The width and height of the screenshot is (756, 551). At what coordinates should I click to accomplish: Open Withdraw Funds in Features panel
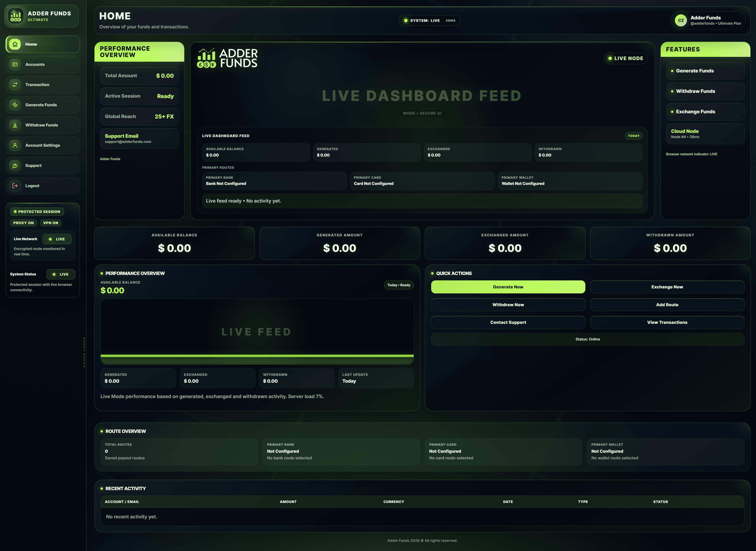point(705,91)
